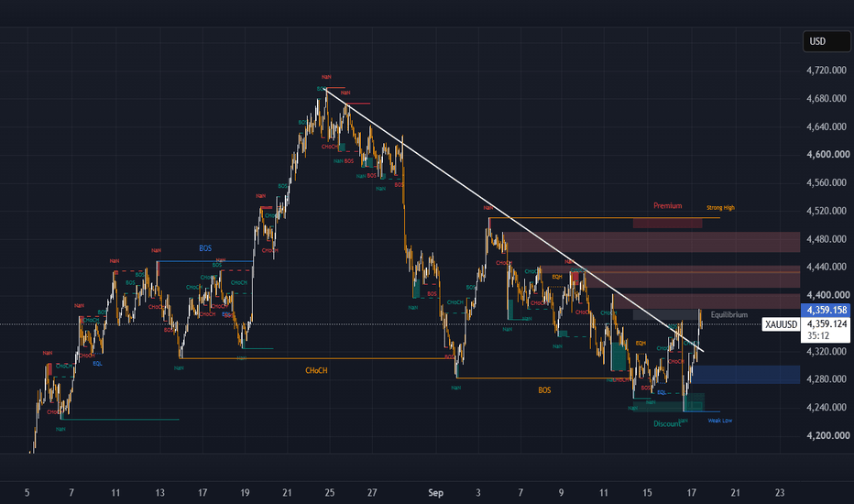Select the Strong High label
Screen dimensions: 854x504
pos(720,208)
